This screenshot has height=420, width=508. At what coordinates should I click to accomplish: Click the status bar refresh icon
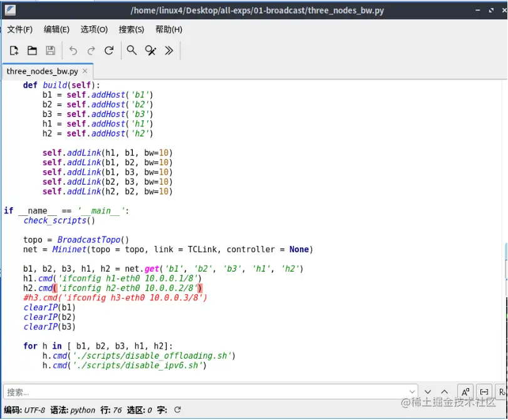[177, 410]
